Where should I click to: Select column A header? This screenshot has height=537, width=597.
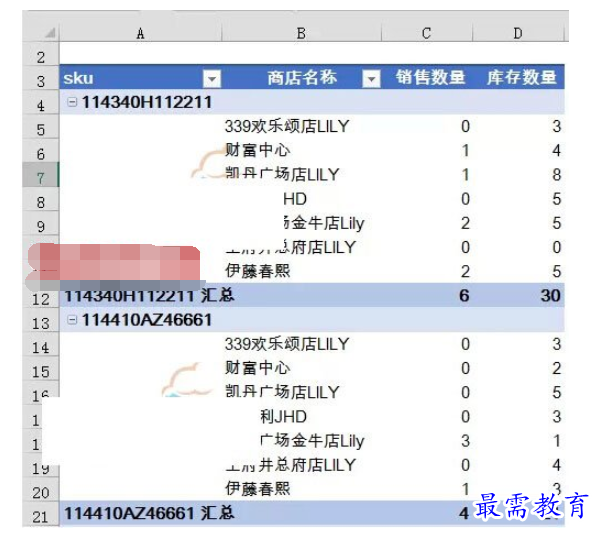coord(140,34)
